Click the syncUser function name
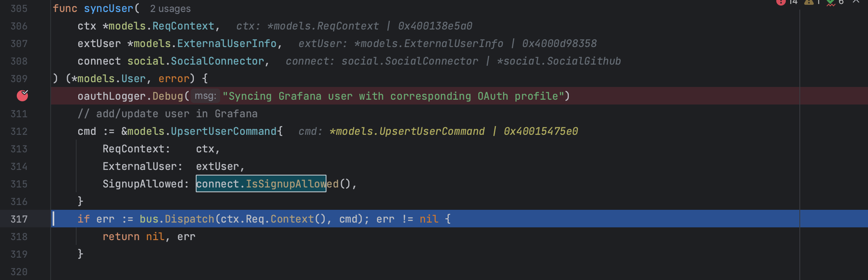The height and width of the screenshot is (280, 868). pos(108,9)
